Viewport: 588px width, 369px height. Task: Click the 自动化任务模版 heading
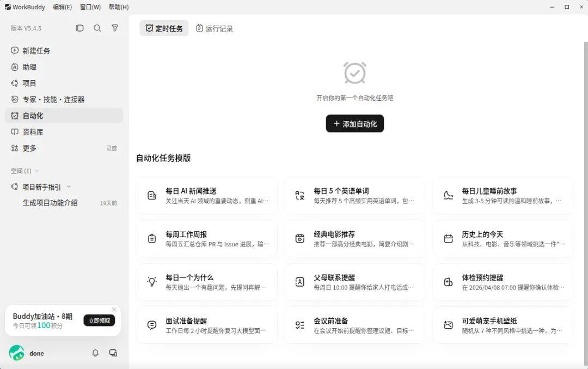click(x=163, y=158)
